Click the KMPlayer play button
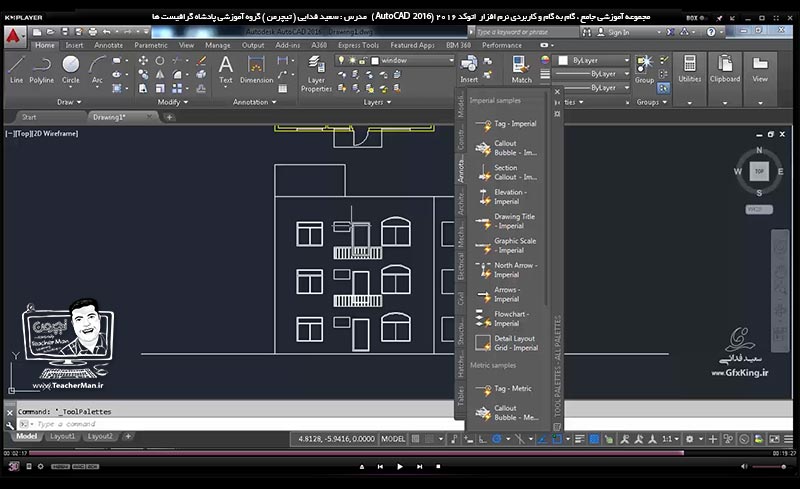 click(x=399, y=467)
